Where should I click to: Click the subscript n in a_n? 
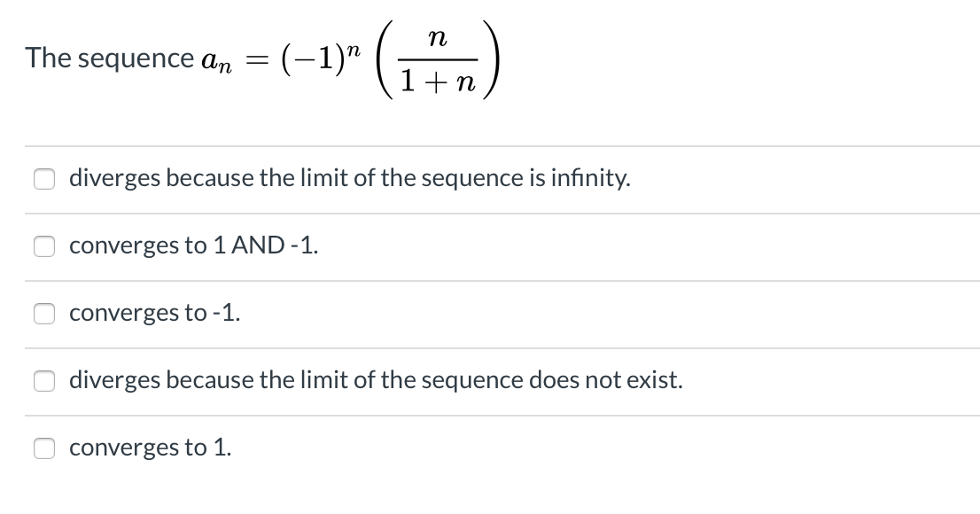[224, 66]
